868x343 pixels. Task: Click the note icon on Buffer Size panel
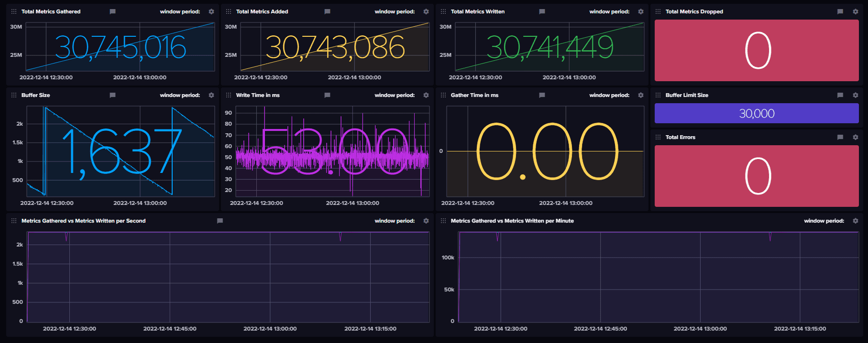point(112,95)
